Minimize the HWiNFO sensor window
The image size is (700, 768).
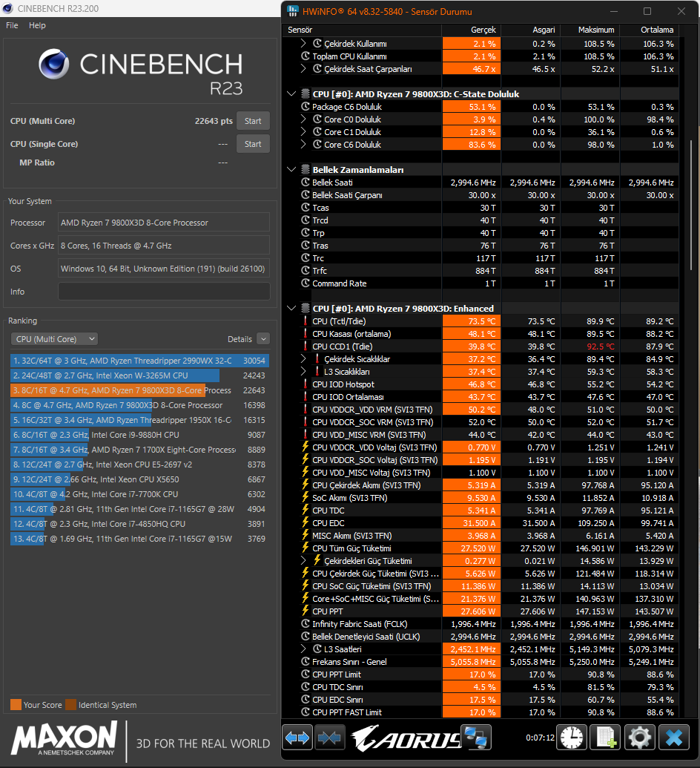614,11
